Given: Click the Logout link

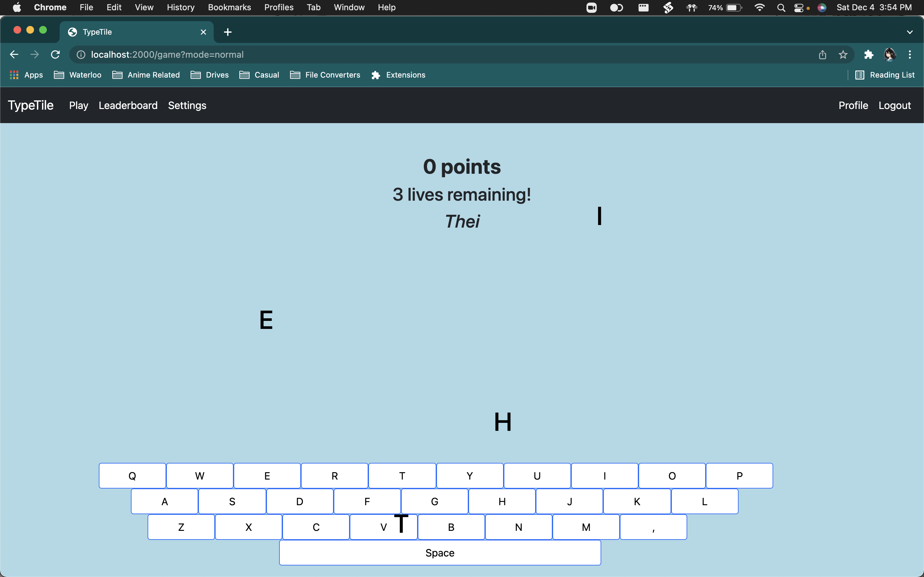Looking at the screenshot, I should pos(894,105).
